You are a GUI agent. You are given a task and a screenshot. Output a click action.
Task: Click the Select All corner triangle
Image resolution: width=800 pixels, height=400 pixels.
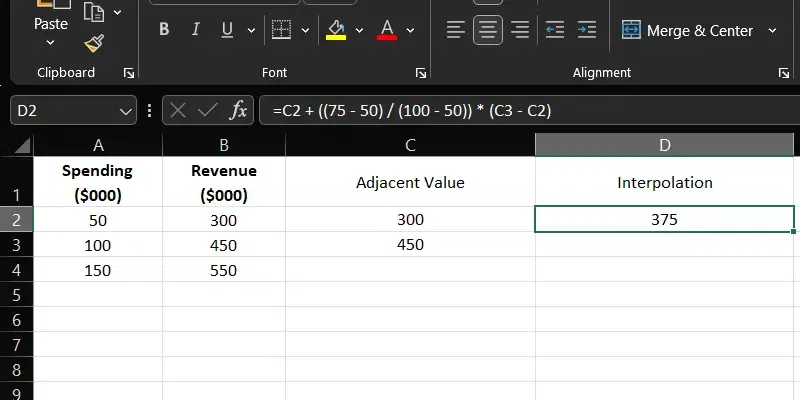click(23, 145)
